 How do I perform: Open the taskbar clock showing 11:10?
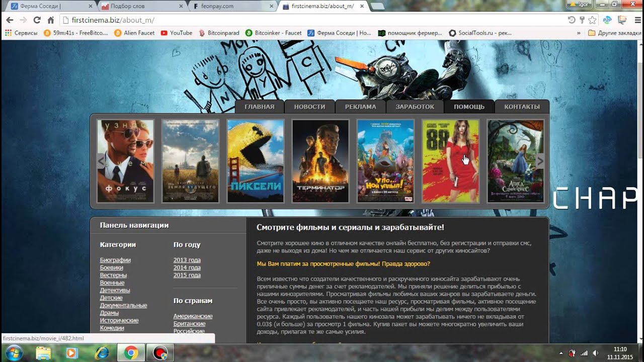(x=620, y=353)
